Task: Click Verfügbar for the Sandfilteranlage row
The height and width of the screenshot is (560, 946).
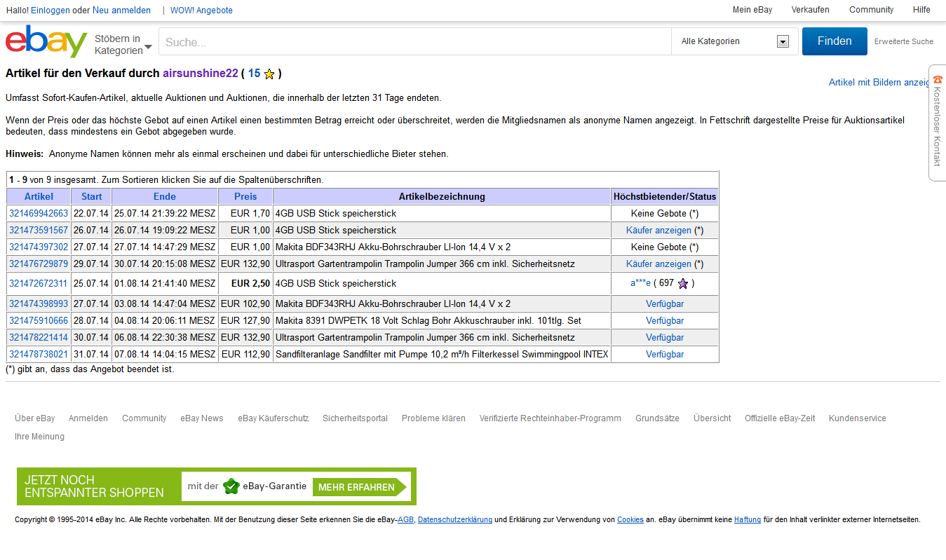Action: (x=665, y=354)
